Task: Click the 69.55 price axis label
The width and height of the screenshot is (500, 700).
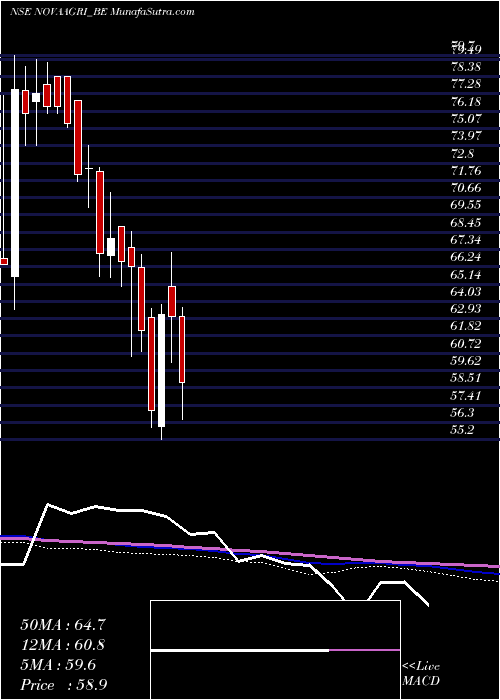Action: tap(466, 205)
